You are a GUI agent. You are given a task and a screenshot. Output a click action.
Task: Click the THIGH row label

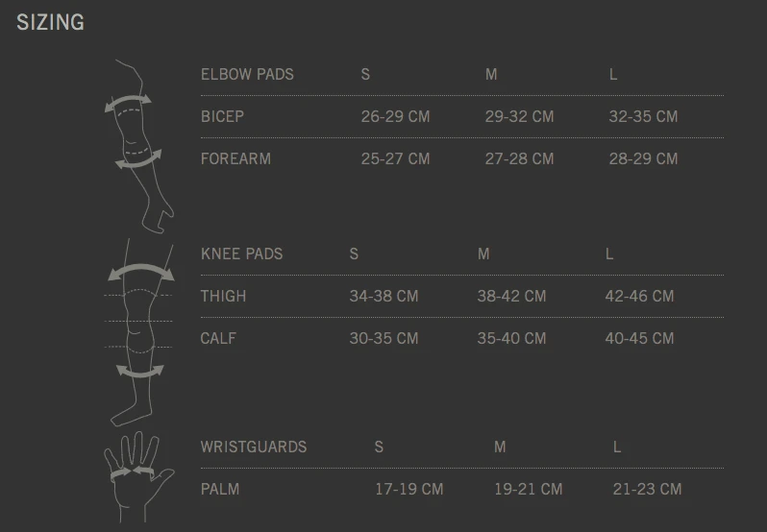223,296
